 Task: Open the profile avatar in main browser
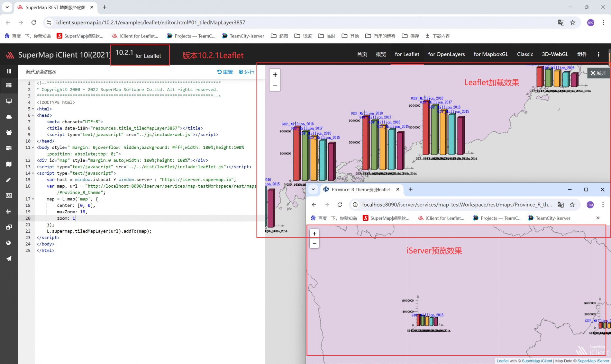(x=591, y=22)
